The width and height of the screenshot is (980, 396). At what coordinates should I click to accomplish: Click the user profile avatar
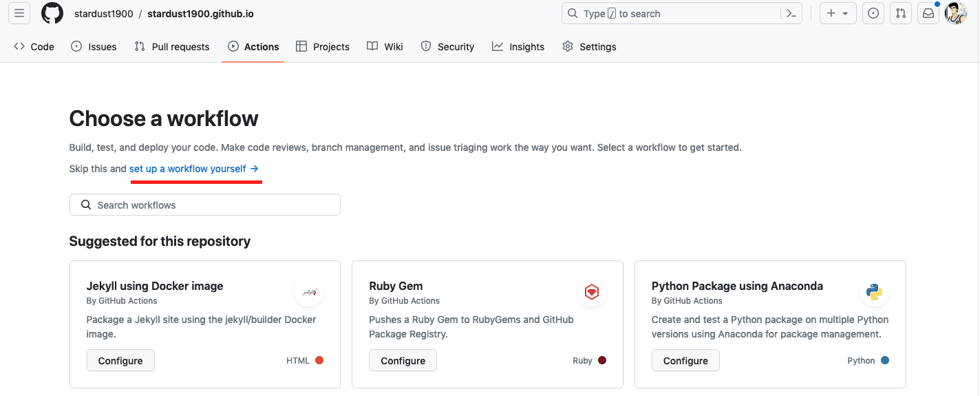(956, 13)
